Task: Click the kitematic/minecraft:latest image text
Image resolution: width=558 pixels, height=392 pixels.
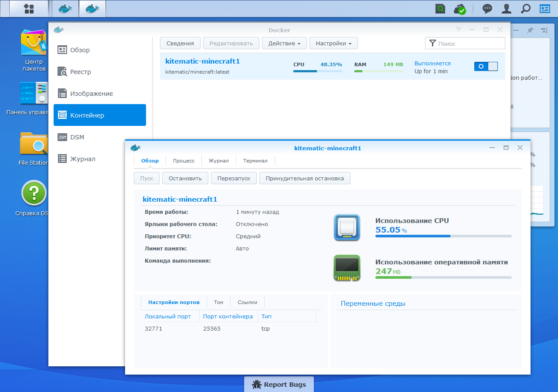Action: pos(197,71)
